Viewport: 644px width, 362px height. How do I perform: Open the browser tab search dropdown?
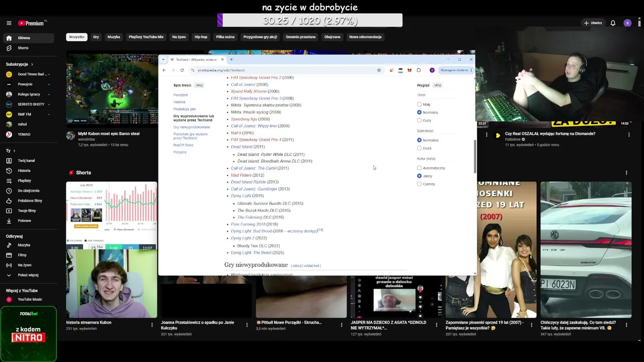[x=163, y=59]
